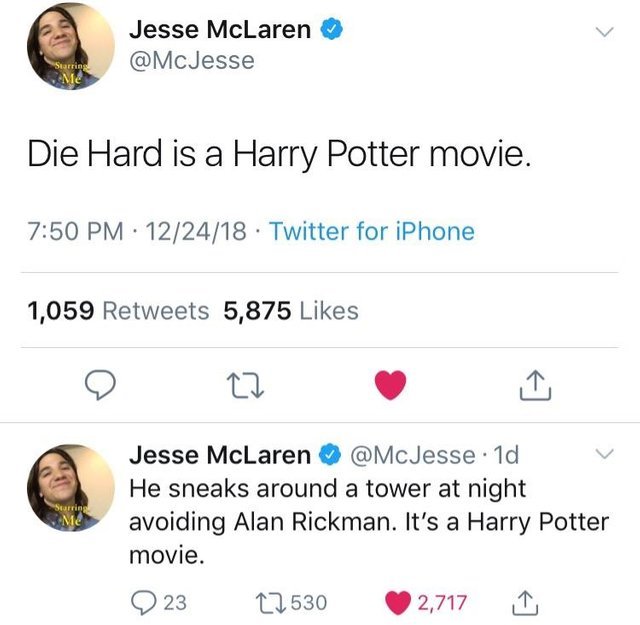The height and width of the screenshot is (625, 640).
Task: View the 1,059 Retweets list
Action: (x=118, y=311)
